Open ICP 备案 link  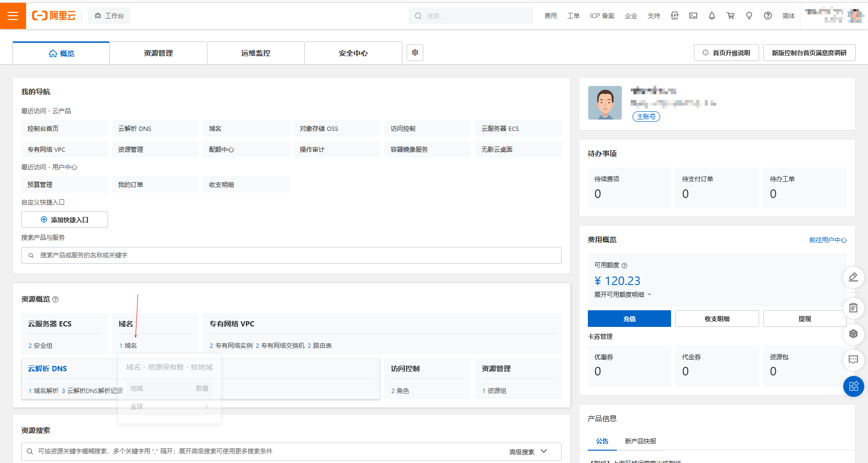pyautogui.click(x=602, y=16)
